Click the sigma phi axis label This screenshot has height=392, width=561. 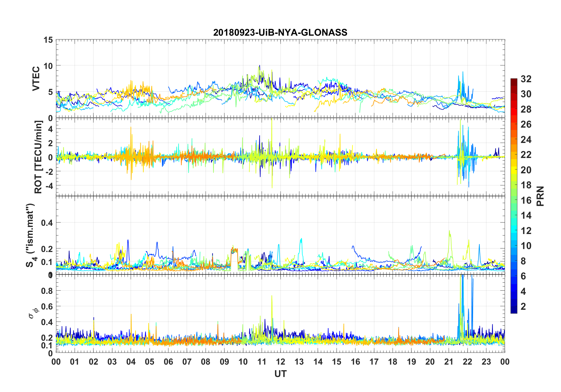(33, 313)
